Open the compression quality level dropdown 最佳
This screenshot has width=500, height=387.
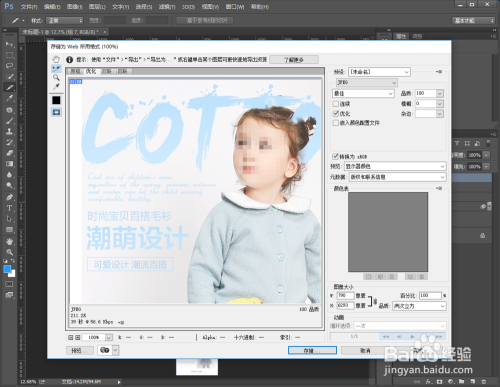click(x=363, y=93)
